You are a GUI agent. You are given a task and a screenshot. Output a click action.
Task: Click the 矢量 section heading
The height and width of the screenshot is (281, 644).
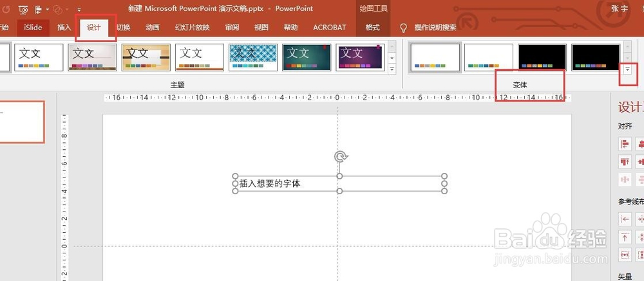625,277
